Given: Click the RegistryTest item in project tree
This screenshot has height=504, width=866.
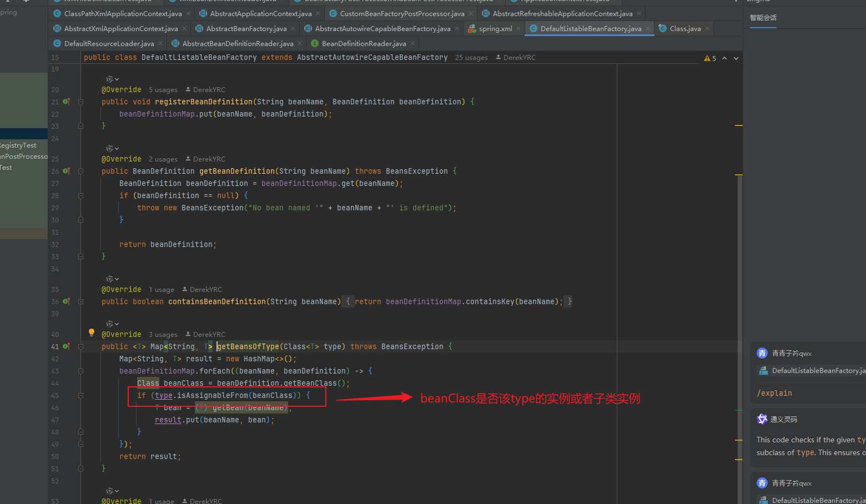Looking at the screenshot, I should (18, 145).
